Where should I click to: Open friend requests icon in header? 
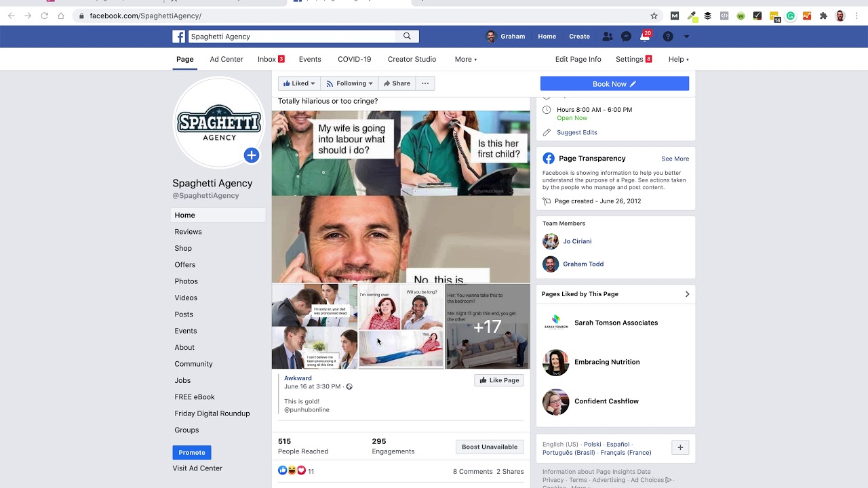608,37
